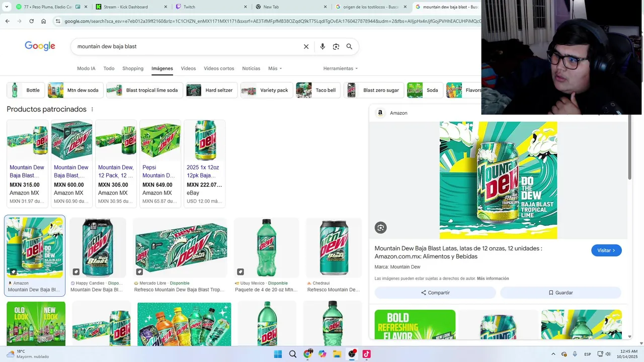This screenshot has width=644, height=362.
Task: Open tab search dropdown arrow at top-left
Action: (7, 7)
